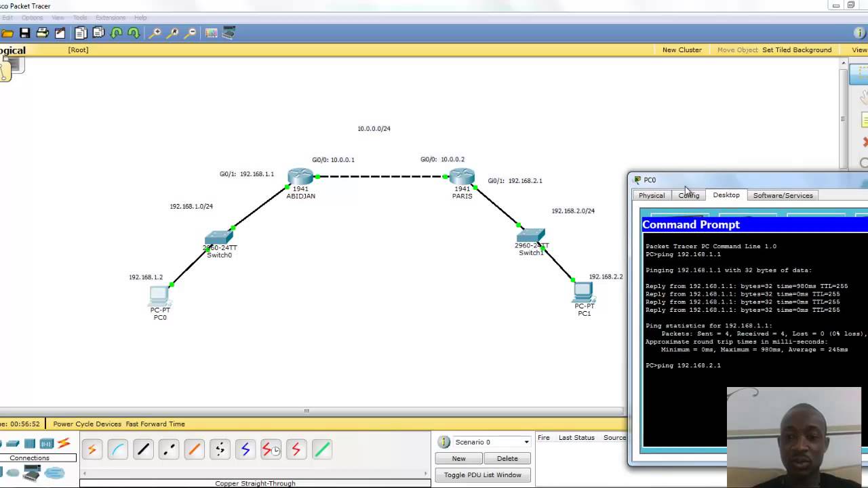Viewport: 868px width, 488px height.
Task: Select the Serial DCE cable with clock
Action: tap(271, 449)
